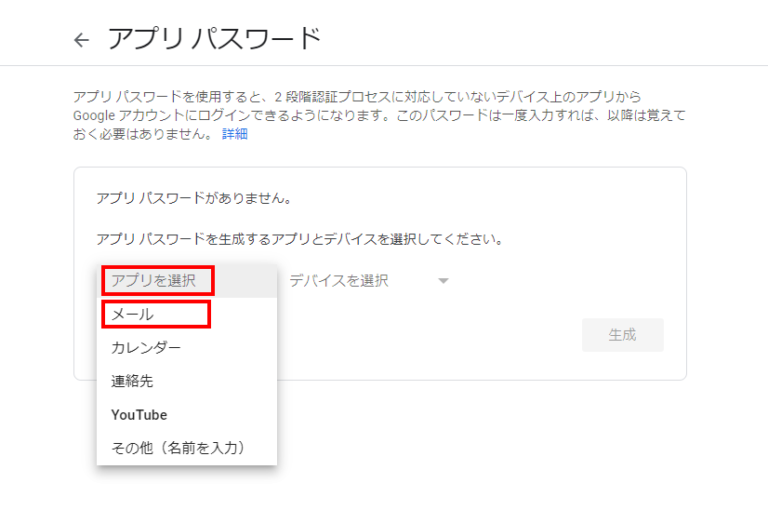Click the アプリ パスワードがありません message
The height and width of the screenshot is (510, 768).
point(193,198)
